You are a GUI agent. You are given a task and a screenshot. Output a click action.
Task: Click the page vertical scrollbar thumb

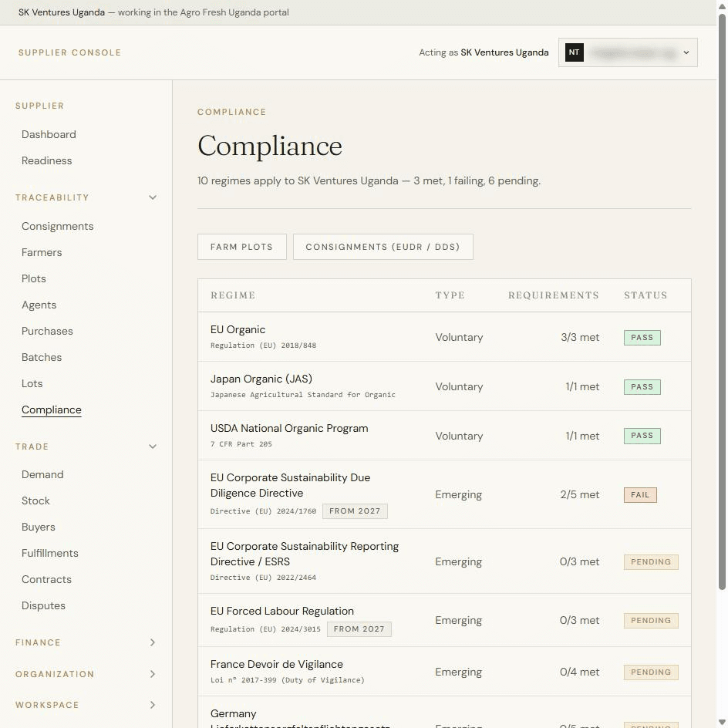[722, 302]
